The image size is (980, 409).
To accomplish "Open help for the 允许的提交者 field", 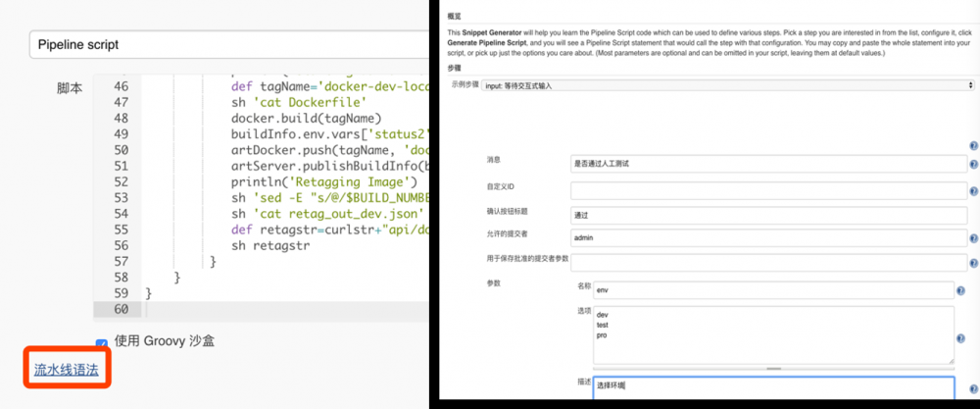I will [x=973, y=238].
